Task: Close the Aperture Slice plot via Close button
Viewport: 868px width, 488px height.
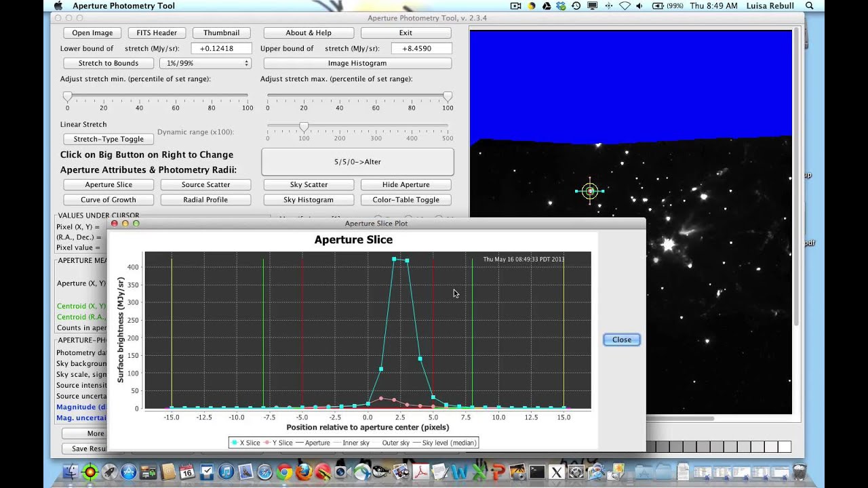Action: (x=622, y=340)
